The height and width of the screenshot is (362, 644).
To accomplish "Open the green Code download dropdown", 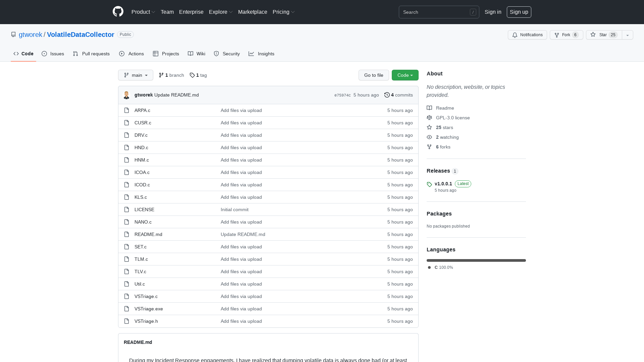I will coord(405,75).
